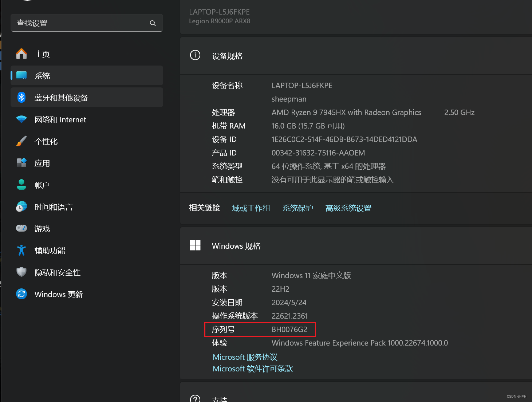The height and width of the screenshot is (402, 532).
Task: Click the search magnifier icon
Action: click(153, 23)
